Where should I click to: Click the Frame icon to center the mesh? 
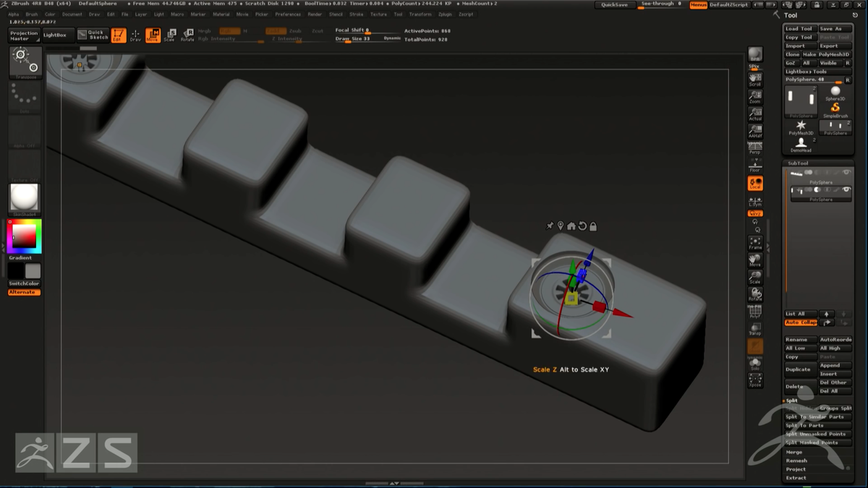point(757,243)
